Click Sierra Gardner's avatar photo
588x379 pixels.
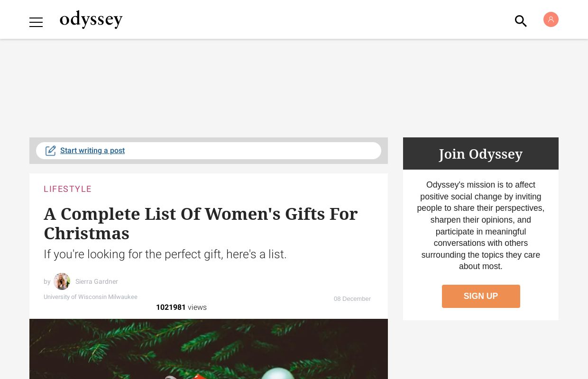(x=62, y=281)
